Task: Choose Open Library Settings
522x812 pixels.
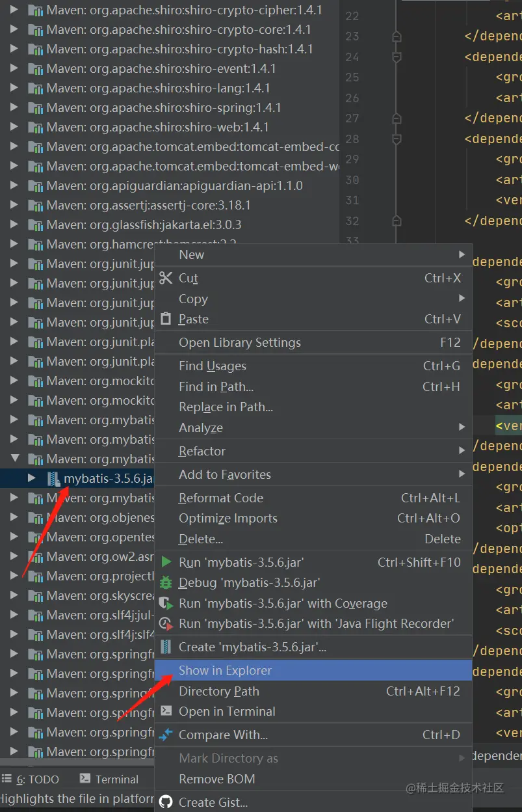Action: 313,342
